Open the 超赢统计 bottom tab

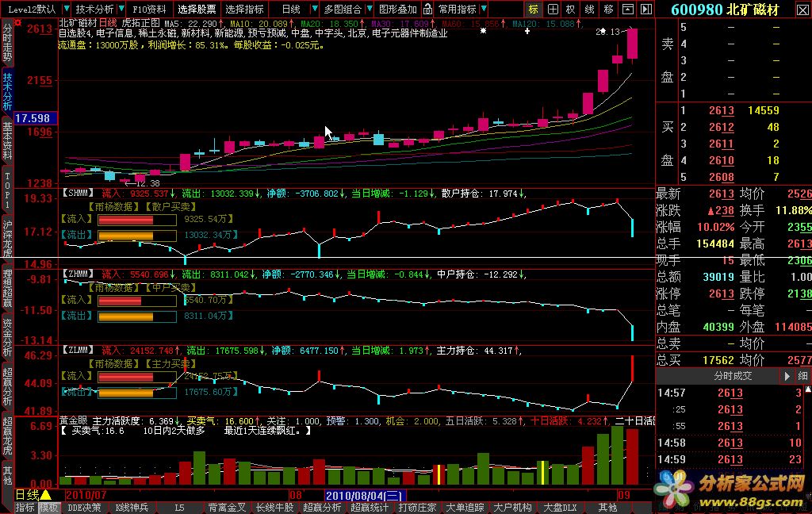point(370,508)
